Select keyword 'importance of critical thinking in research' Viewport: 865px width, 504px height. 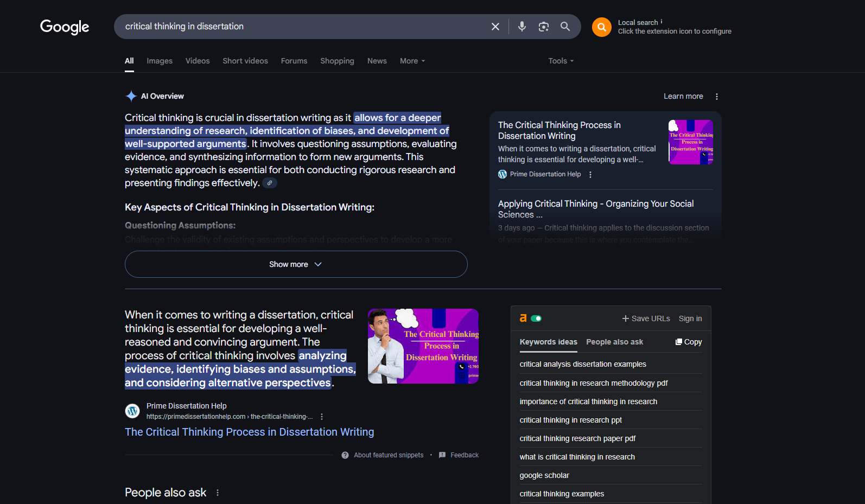click(588, 401)
